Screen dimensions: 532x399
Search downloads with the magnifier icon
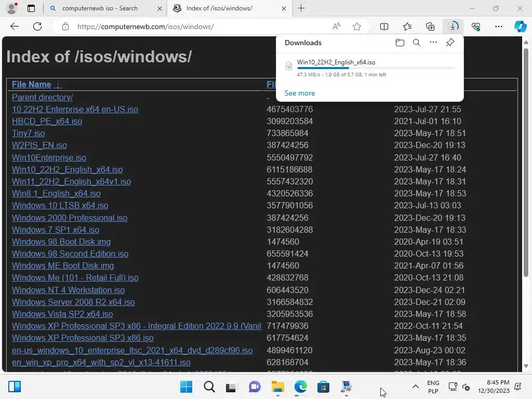417,43
